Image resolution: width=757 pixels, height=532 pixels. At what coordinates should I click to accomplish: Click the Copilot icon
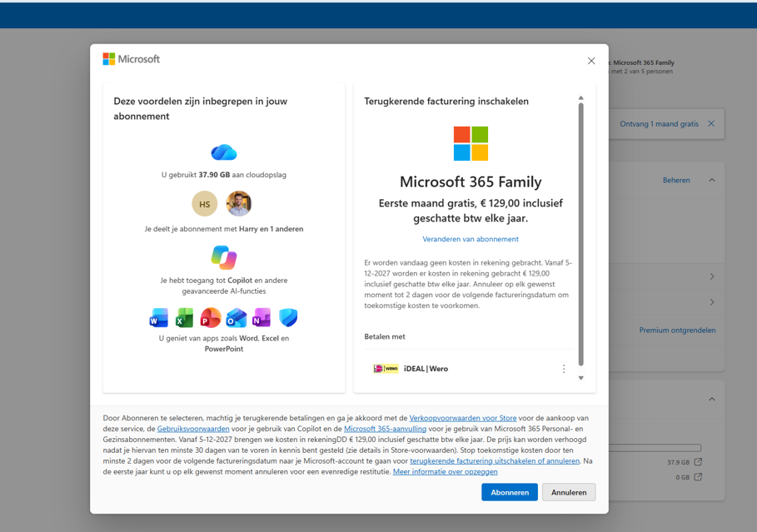click(223, 257)
